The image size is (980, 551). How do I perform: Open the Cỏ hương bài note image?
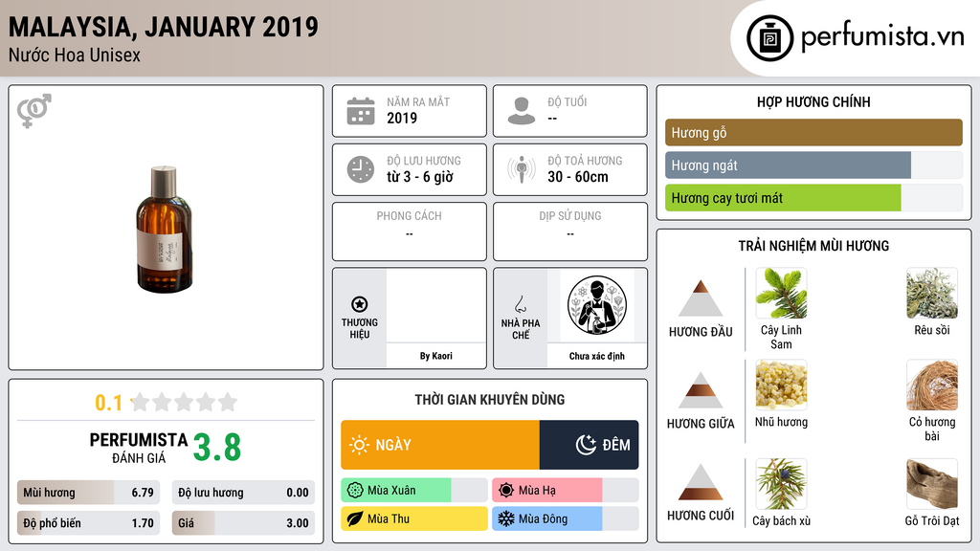point(932,385)
